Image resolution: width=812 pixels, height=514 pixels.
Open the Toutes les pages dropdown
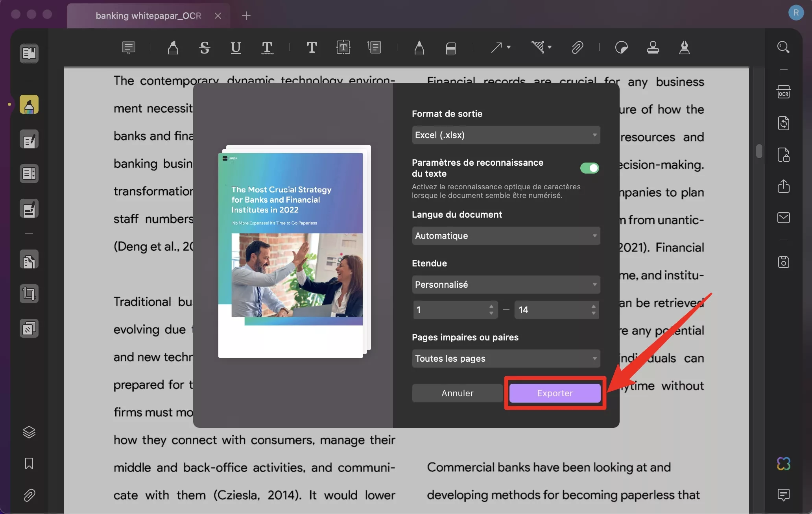(x=506, y=359)
